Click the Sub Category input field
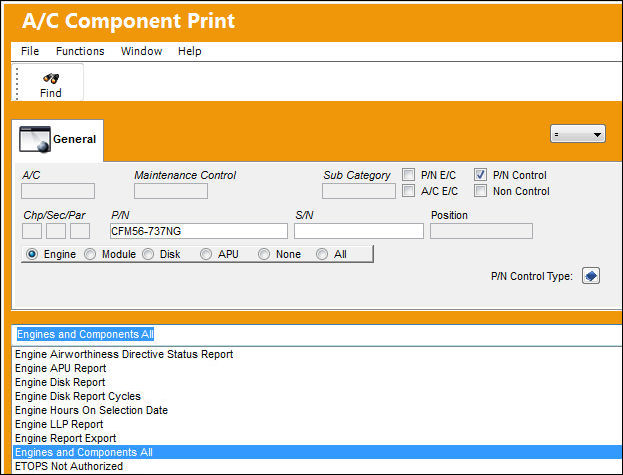 click(x=359, y=191)
